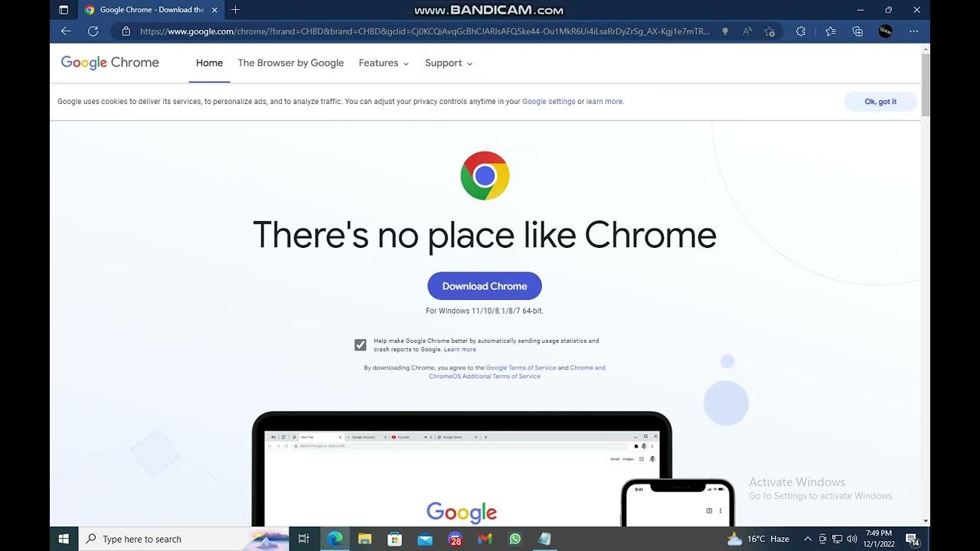Expand the Support menu
Image resolution: width=980 pixels, height=551 pixels.
[x=449, y=63]
